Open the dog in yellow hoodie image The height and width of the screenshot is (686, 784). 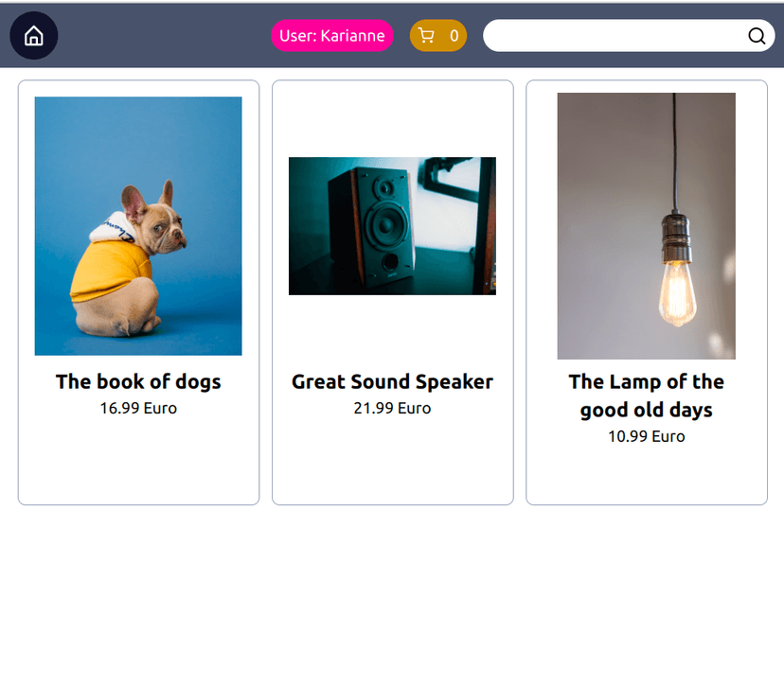coord(138,226)
